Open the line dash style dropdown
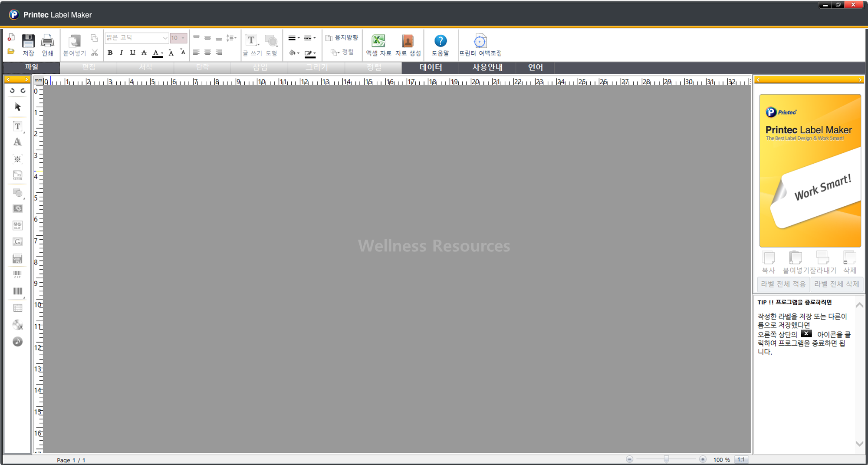868x465 pixels. click(x=310, y=38)
